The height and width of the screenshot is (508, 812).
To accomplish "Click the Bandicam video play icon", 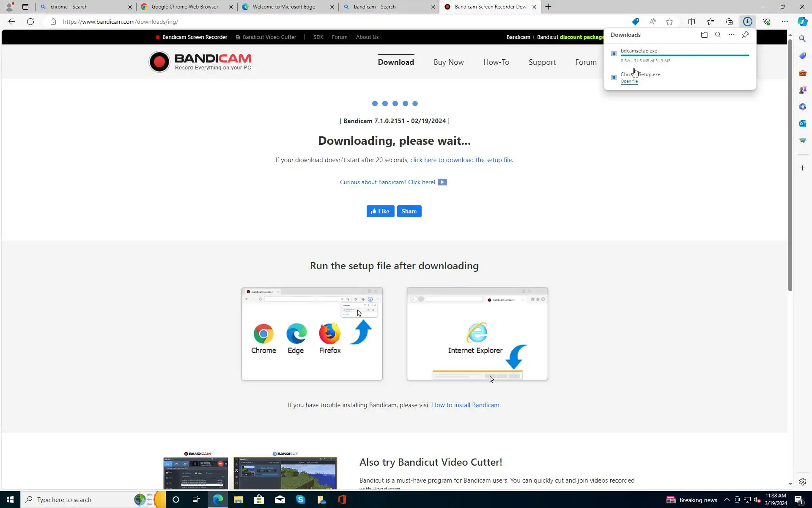I will point(442,182).
